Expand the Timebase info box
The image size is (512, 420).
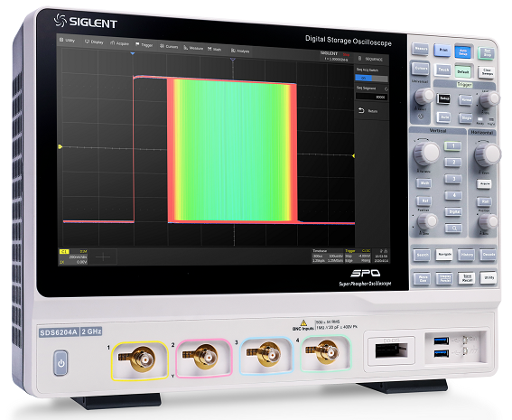pos(328,256)
